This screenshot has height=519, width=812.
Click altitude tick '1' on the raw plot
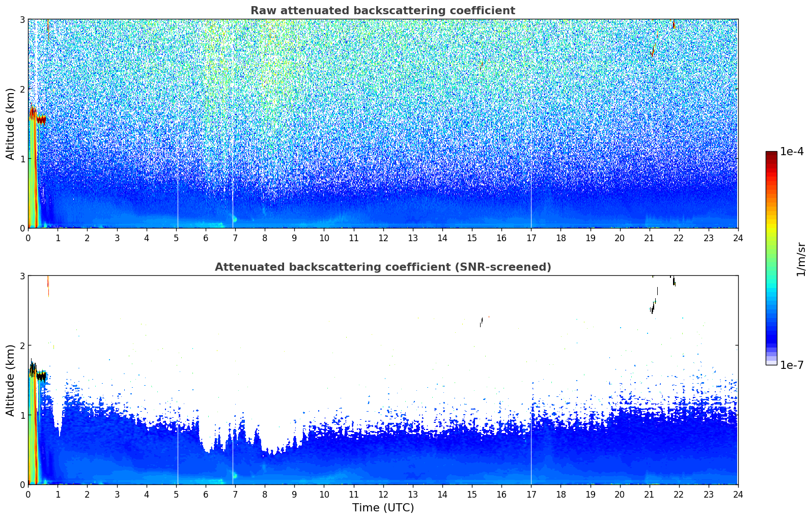point(22,159)
